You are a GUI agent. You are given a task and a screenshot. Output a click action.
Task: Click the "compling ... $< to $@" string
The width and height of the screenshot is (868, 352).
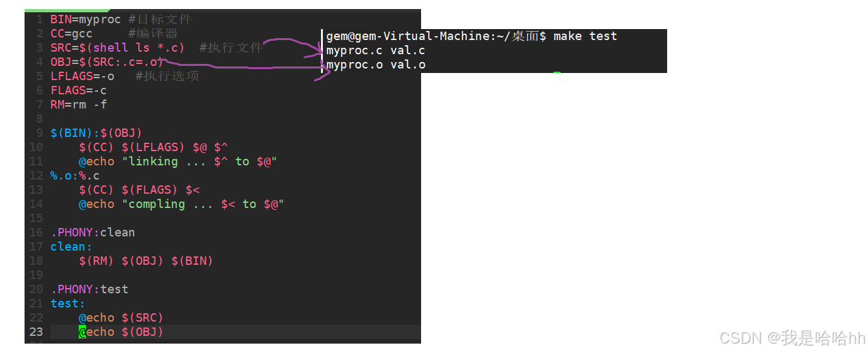pyautogui.click(x=203, y=204)
